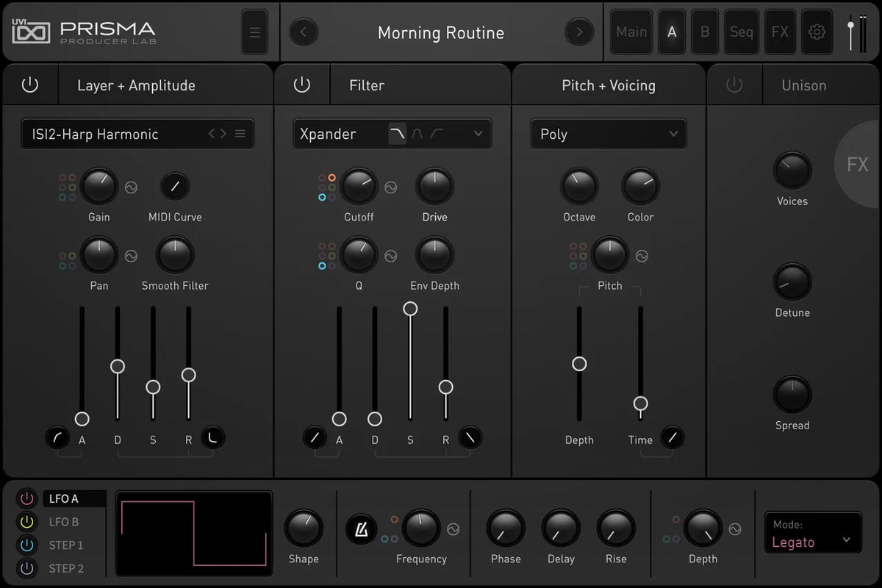Go to the next preset arrow

[578, 32]
